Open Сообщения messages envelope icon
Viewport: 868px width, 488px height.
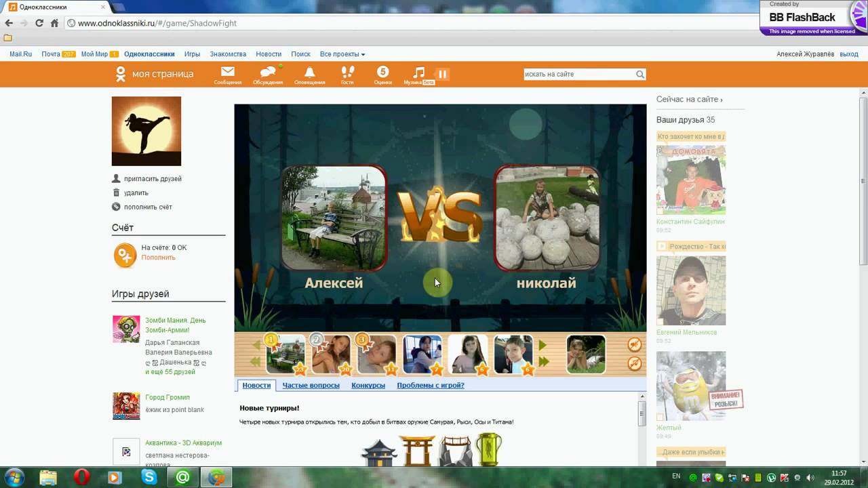click(x=227, y=72)
